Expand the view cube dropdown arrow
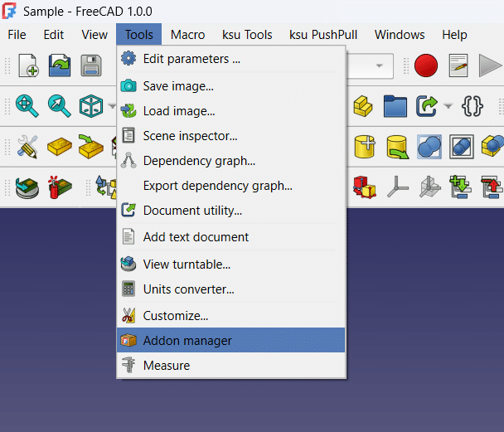This screenshot has width=504, height=432. click(x=112, y=106)
